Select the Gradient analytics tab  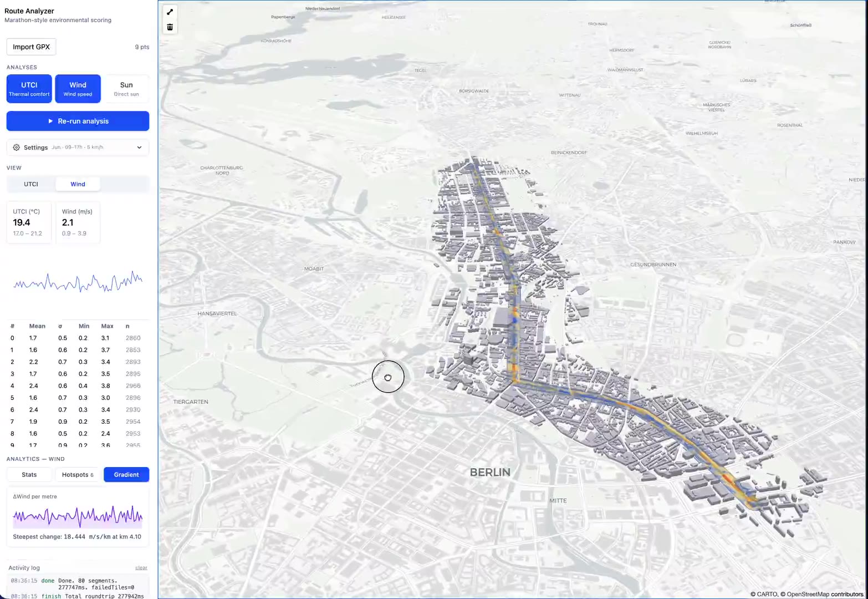126,475
